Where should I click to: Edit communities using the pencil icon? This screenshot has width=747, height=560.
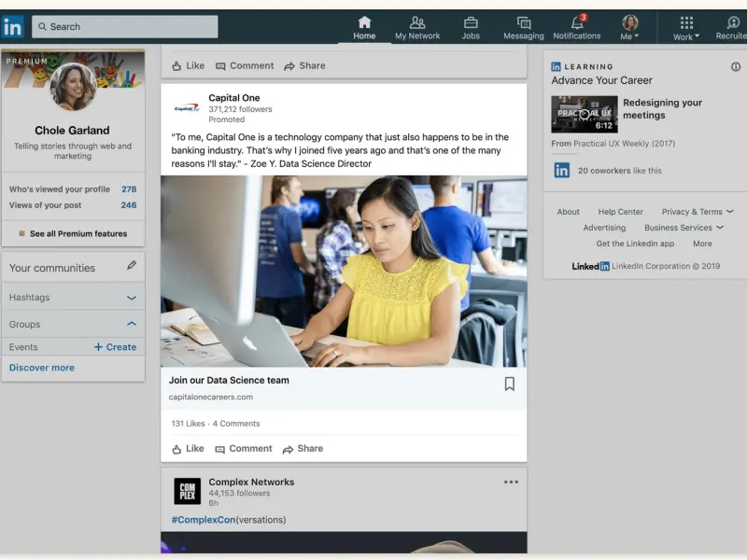pyautogui.click(x=132, y=266)
